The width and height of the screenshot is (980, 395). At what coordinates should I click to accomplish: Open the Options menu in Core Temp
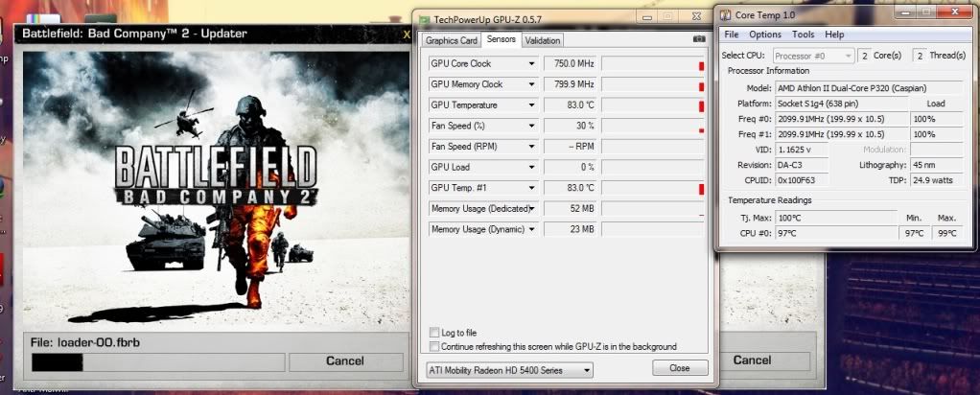point(764,35)
